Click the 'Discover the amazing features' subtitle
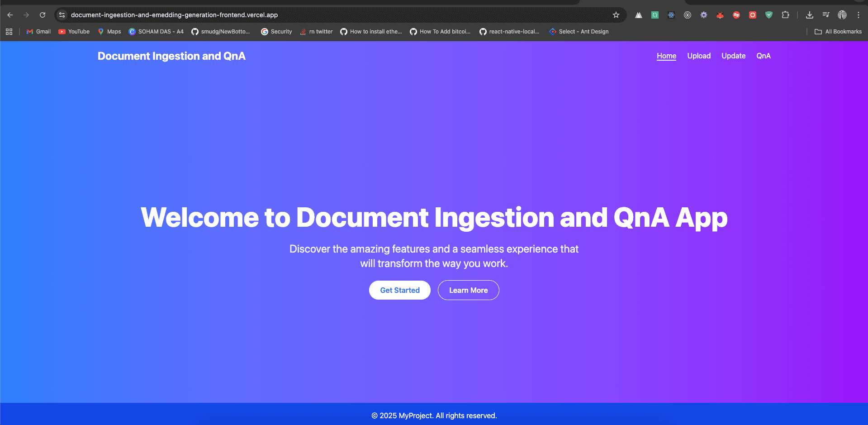This screenshot has width=868, height=425. coord(434,256)
